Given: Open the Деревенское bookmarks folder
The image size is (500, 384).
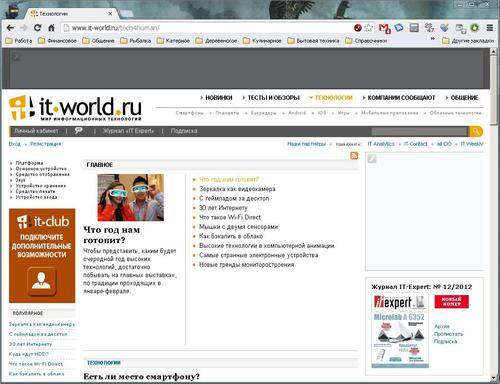Looking at the screenshot, I should [x=216, y=41].
